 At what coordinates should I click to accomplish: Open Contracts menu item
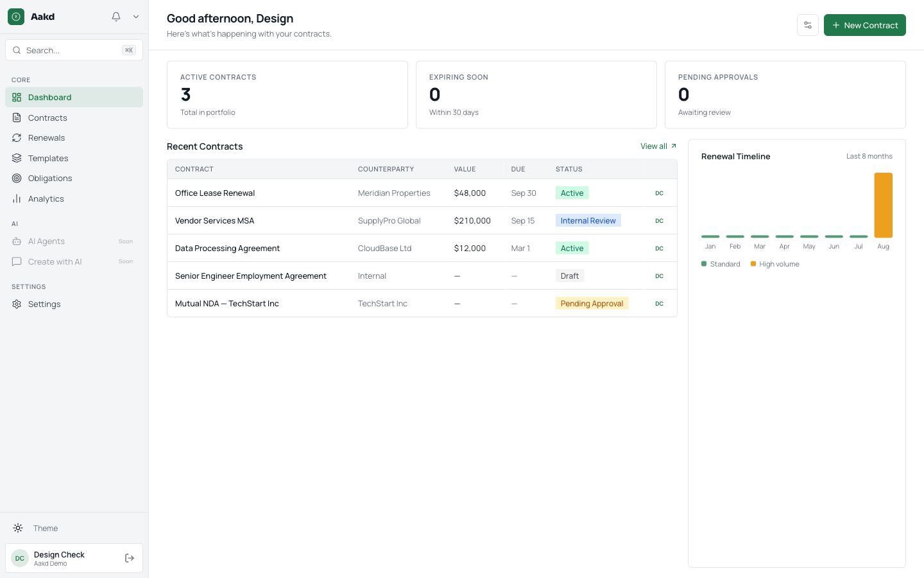74,118
